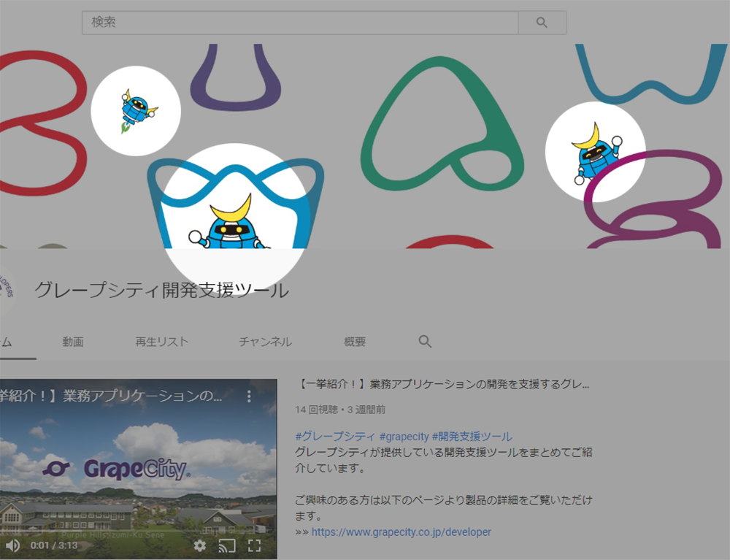Click the search magnifier button in top bar

pos(542,23)
